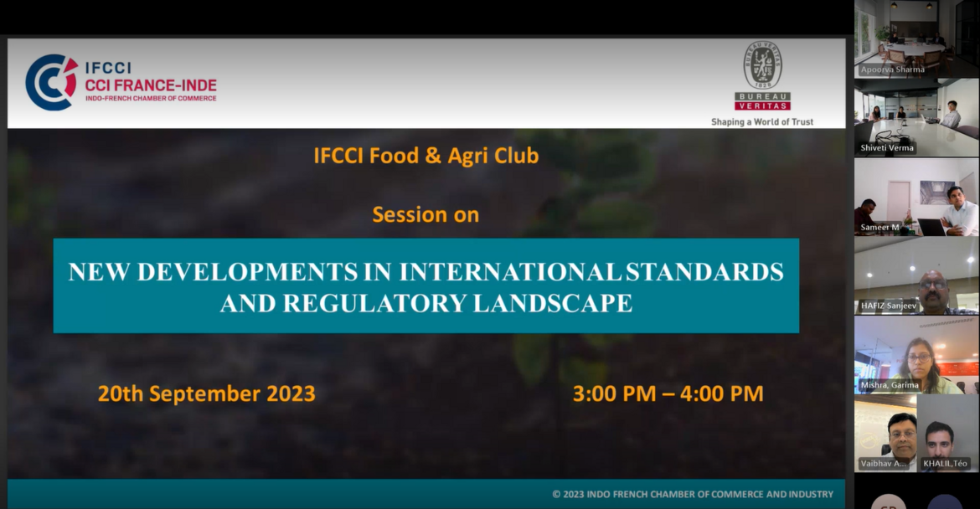Click the Bureau Veritas round seal emblem
This screenshot has height=509, width=980.
[x=762, y=66]
